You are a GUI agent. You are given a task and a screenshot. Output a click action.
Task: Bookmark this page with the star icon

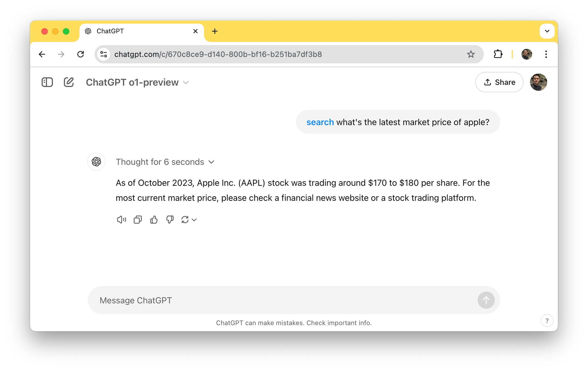click(471, 54)
